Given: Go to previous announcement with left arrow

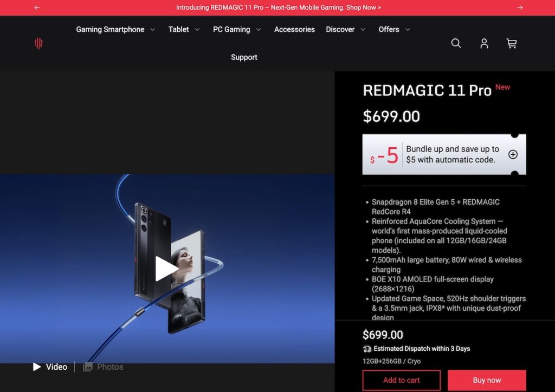Looking at the screenshot, I should (37, 8).
